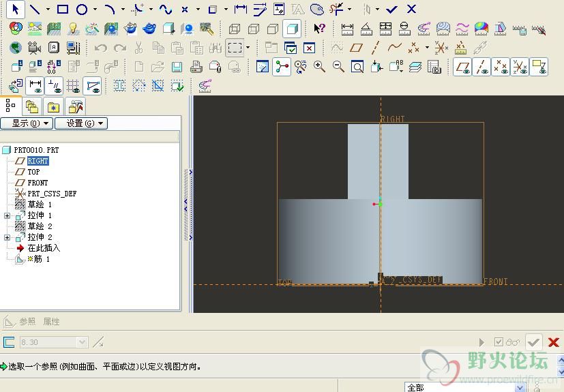Select the rectangle sketch tool
This screenshot has height=392, width=564.
coord(63,10)
